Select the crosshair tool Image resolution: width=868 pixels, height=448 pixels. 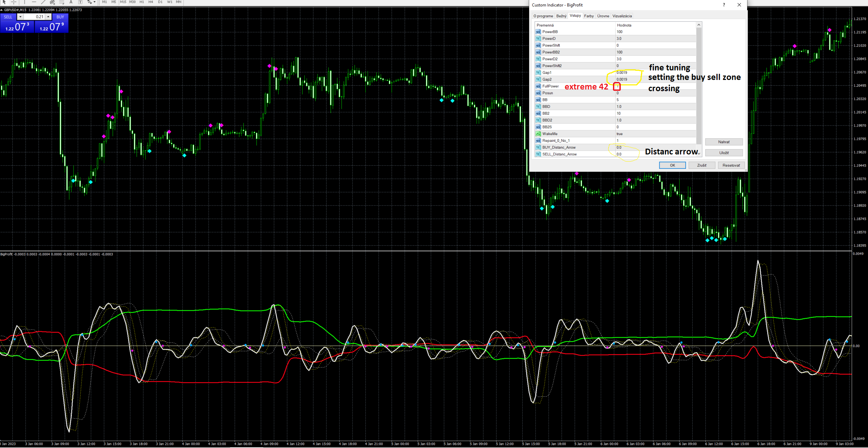point(14,2)
